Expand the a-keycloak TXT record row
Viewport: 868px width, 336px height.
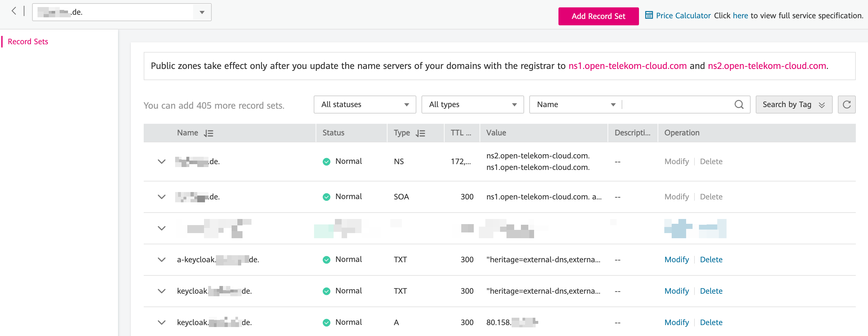tap(162, 260)
